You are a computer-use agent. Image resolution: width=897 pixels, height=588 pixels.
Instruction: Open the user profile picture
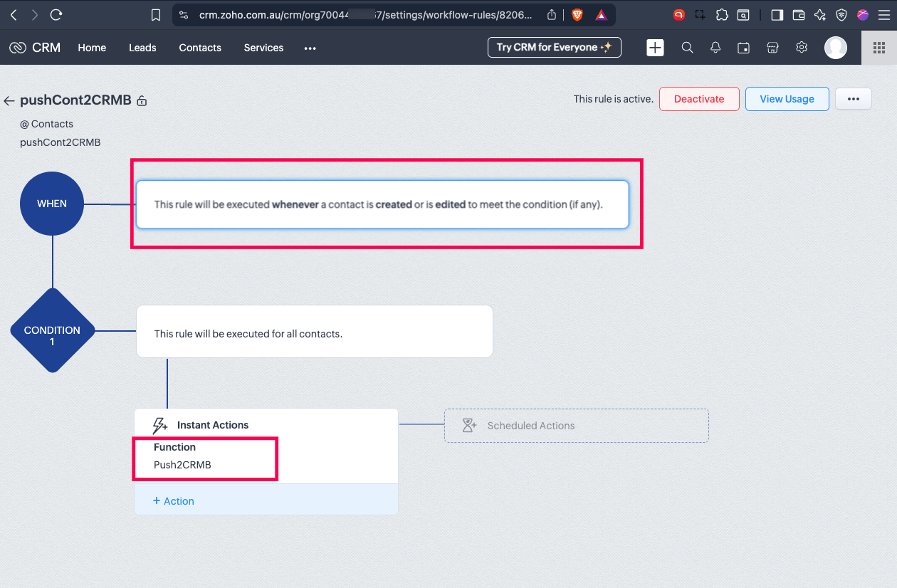(x=836, y=48)
